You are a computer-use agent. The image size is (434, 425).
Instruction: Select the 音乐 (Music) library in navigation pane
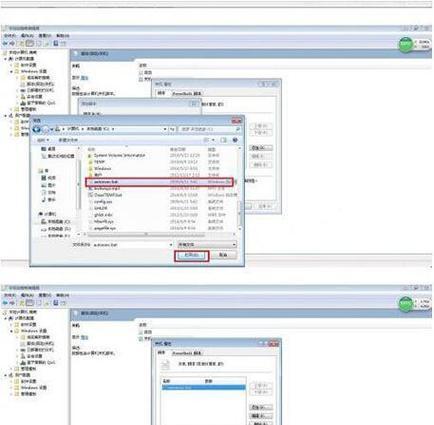pos(49,200)
